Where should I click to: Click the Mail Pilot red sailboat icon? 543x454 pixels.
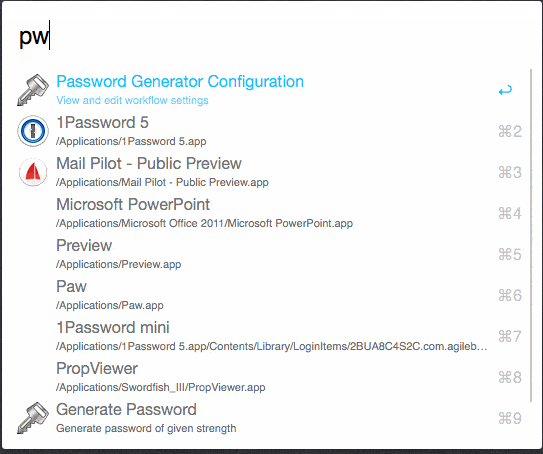33,172
